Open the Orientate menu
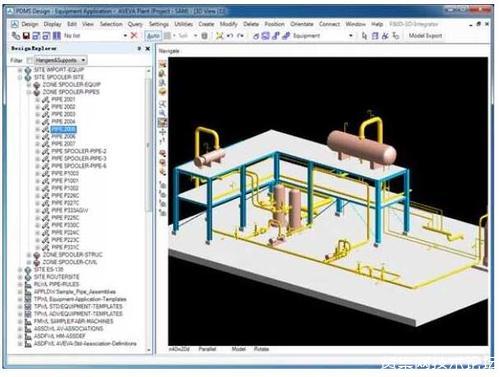This screenshot has width=500, height=377. point(302,24)
